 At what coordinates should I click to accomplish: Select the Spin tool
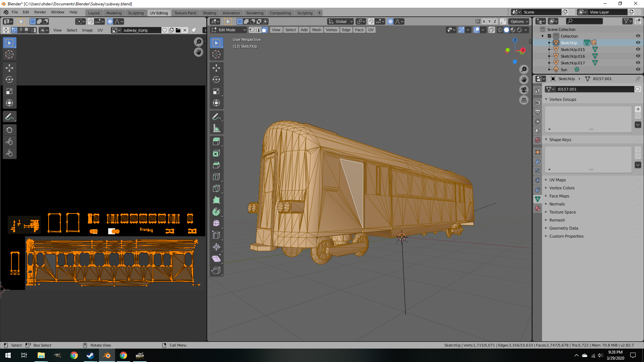point(216,212)
